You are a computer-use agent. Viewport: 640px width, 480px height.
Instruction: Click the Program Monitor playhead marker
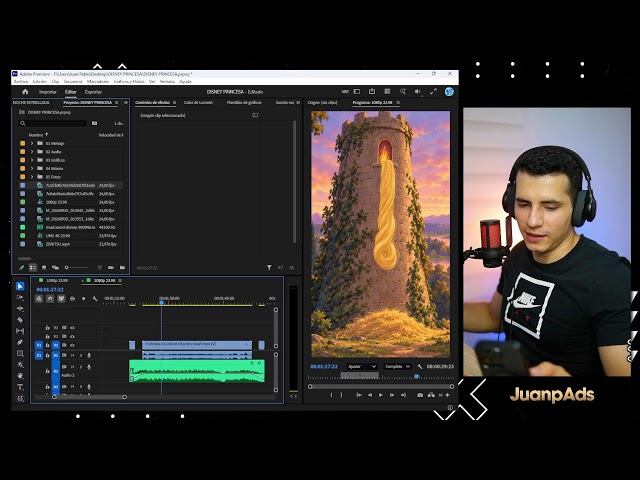[417, 376]
